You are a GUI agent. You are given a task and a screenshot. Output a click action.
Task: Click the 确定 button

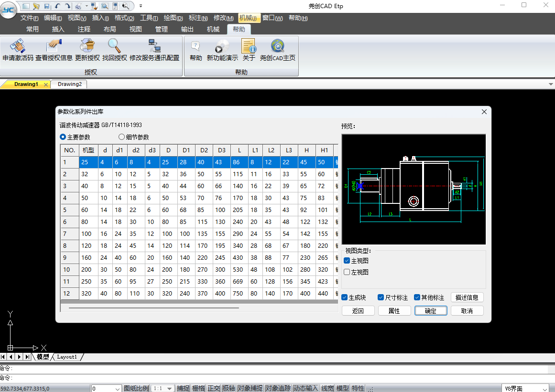(430, 311)
